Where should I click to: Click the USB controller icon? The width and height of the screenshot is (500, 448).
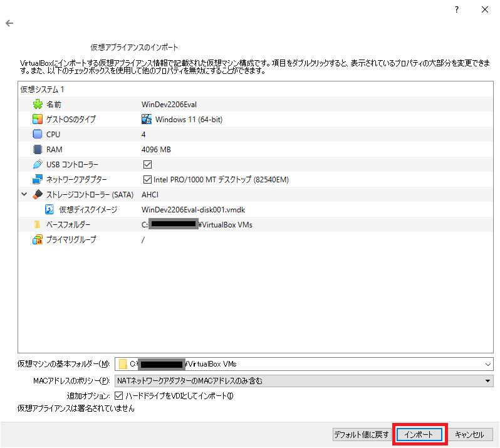pyautogui.click(x=38, y=164)
